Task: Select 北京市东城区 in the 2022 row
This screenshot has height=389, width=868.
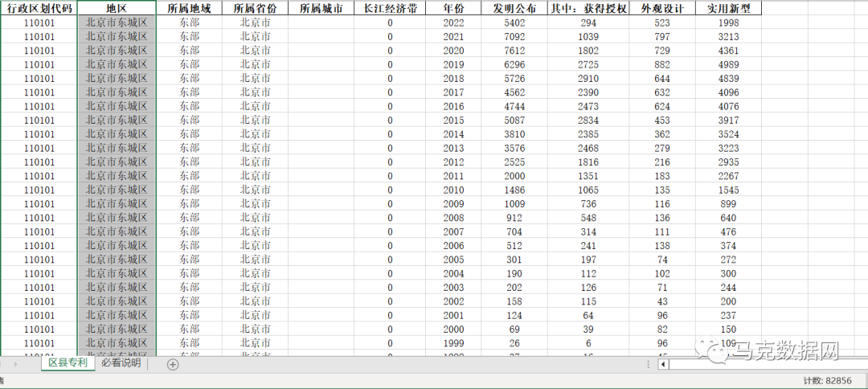Action: coord(117,23)
